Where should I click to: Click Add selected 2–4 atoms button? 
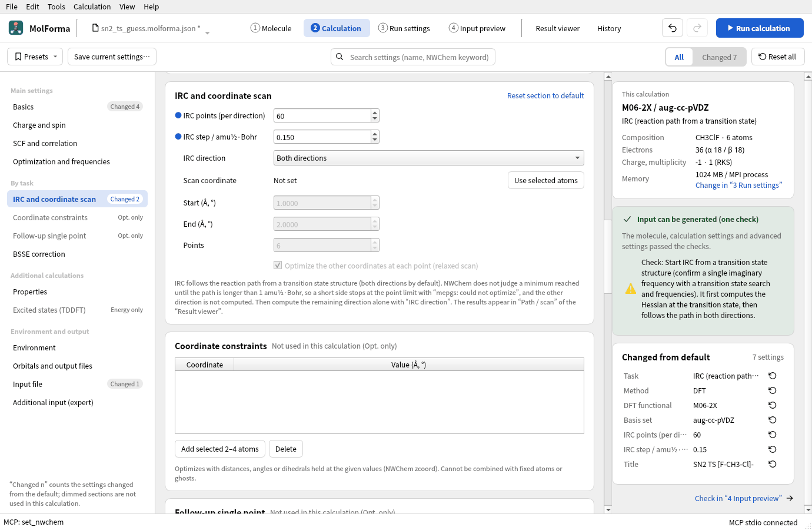coord(220,449)
